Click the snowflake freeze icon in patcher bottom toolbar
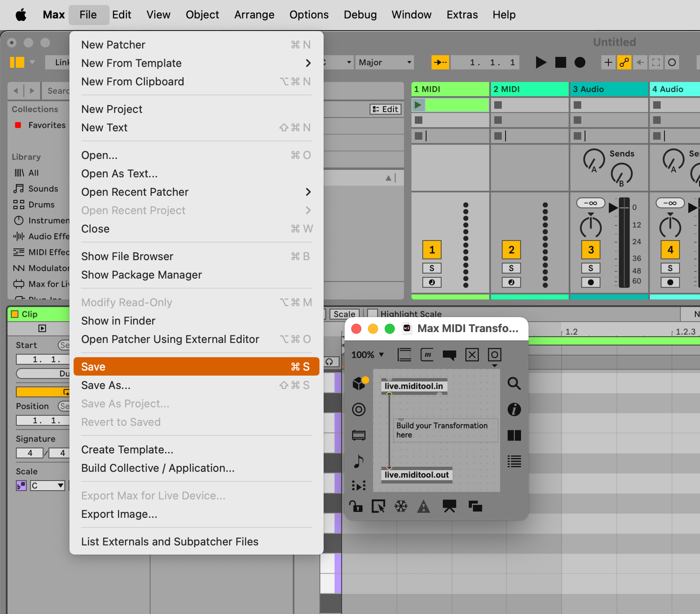 click(x=401, y=506)
